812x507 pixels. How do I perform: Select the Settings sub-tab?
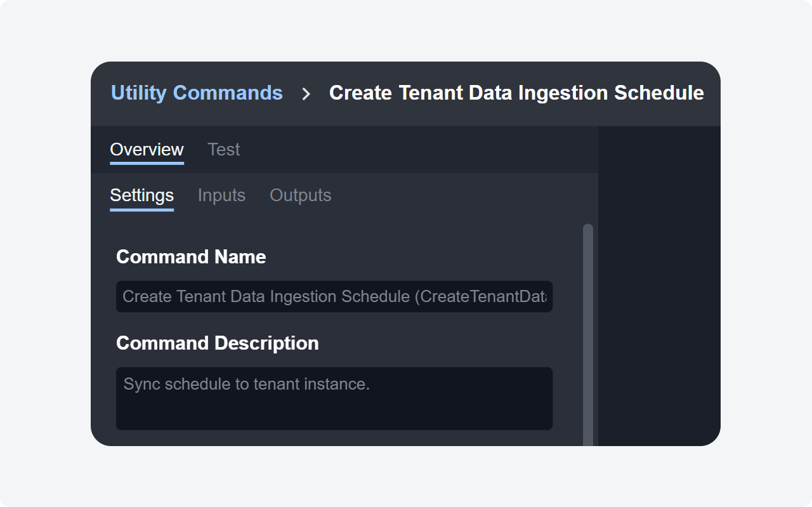[x=141, y=195]
